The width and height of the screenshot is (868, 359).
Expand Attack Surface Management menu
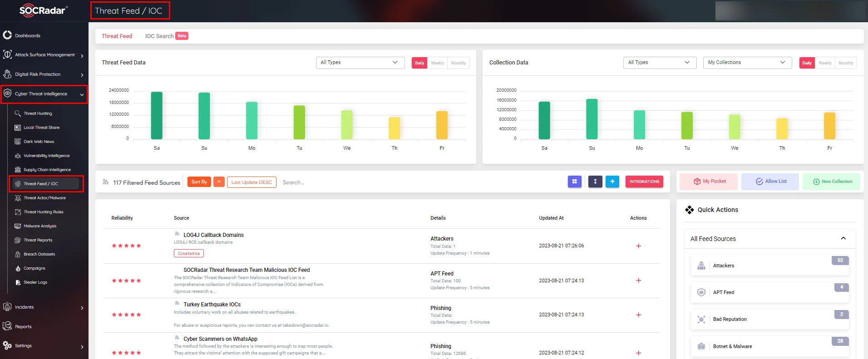point(44,55)
